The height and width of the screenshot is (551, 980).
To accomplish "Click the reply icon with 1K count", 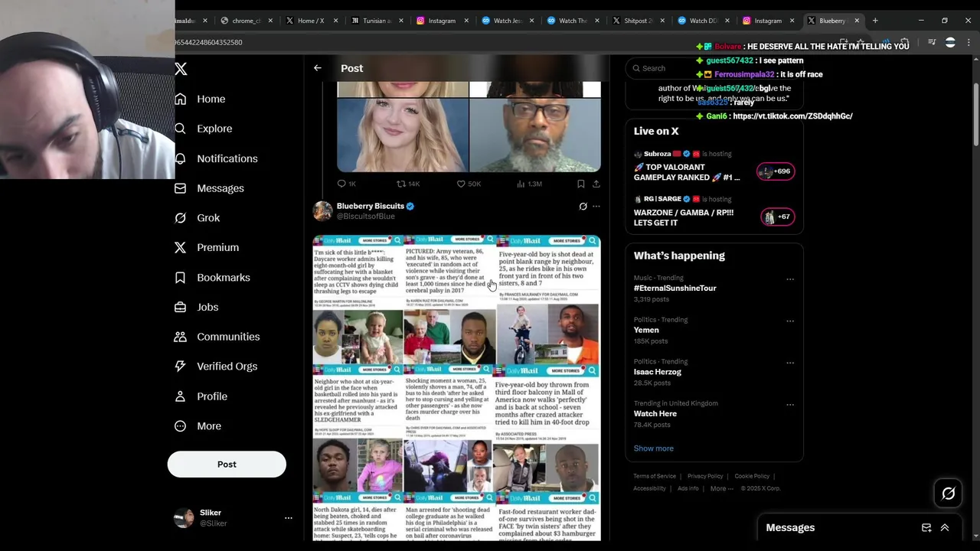I will [341, 184].
